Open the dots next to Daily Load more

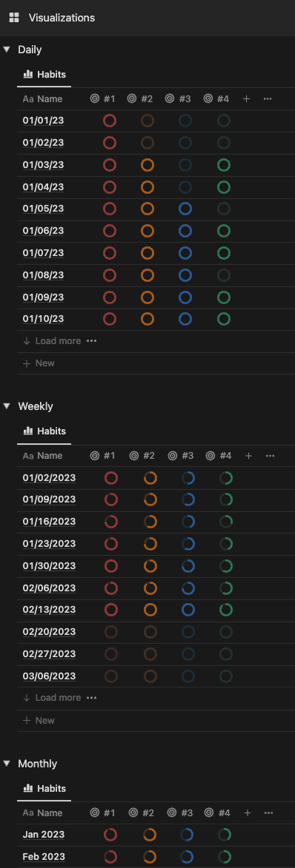click(91, 341)
